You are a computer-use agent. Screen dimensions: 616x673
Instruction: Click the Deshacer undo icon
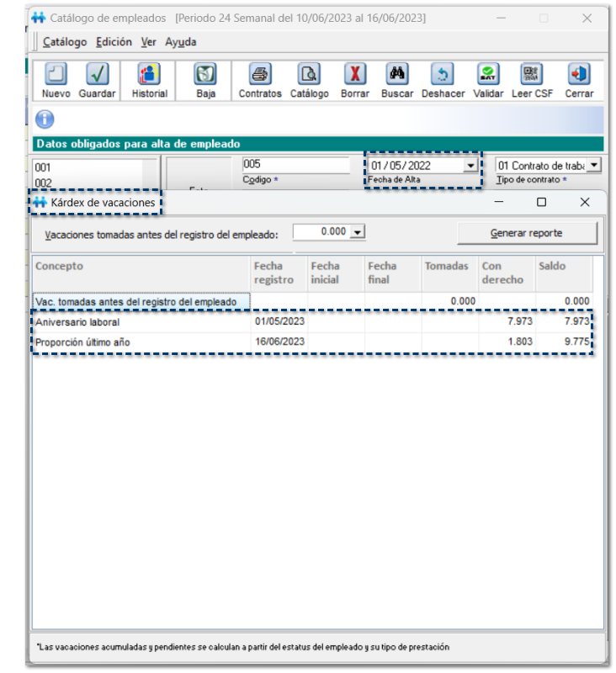pos(443,76)
